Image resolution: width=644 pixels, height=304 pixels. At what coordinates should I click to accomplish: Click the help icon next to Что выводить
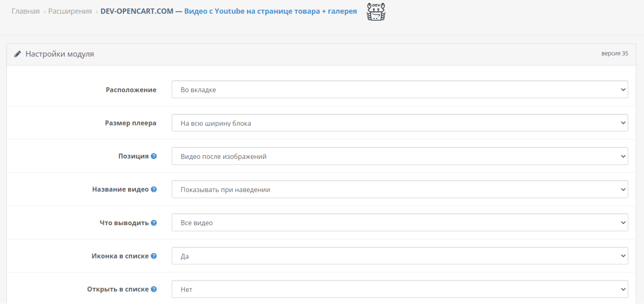click(x=154, y=223)
